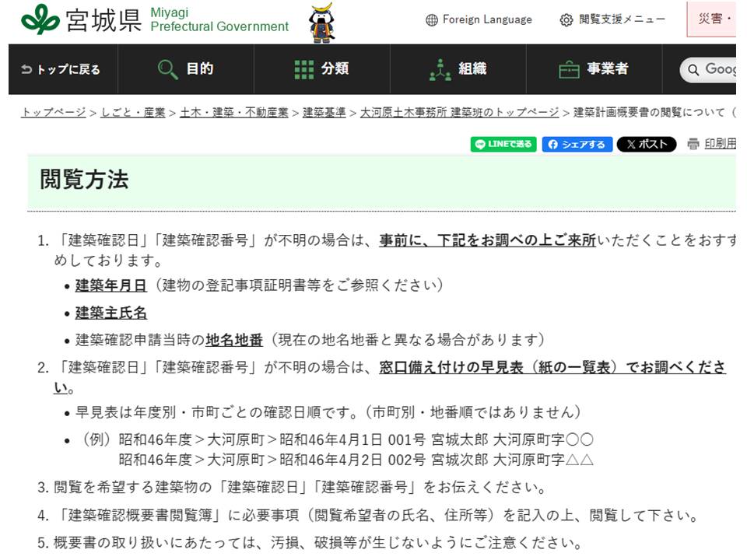Click the 災害 emergency banner
The height and width of the screenshot is (560, 747).
point(713,19)
